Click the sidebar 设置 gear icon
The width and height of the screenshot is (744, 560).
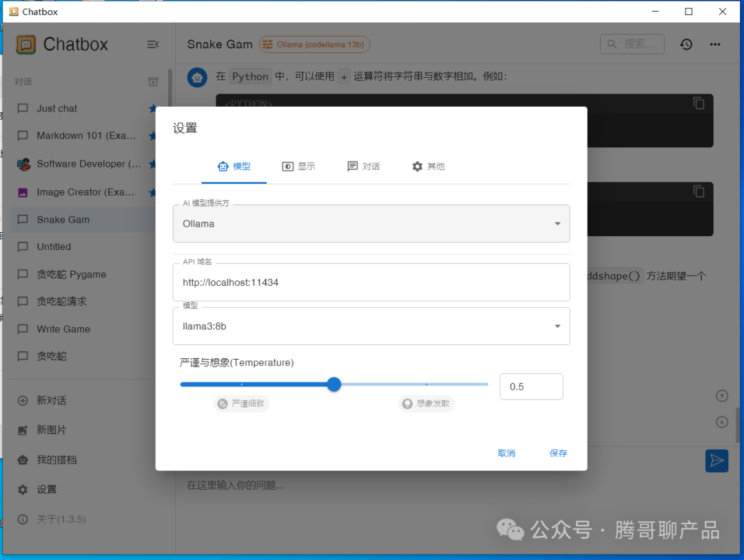[22, 489]
